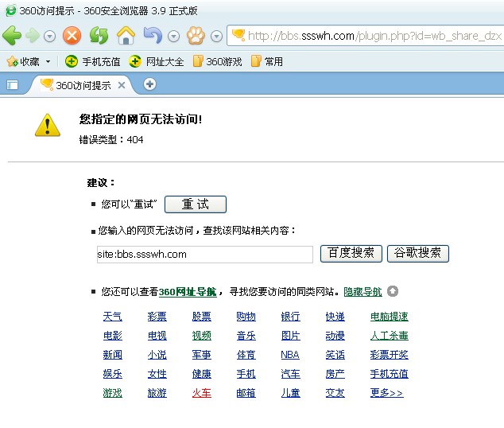The width and height of the screenshot is (504, 428).
Task: Collapse navigation with the gray up-arrow icon
Action: (393, 291)
